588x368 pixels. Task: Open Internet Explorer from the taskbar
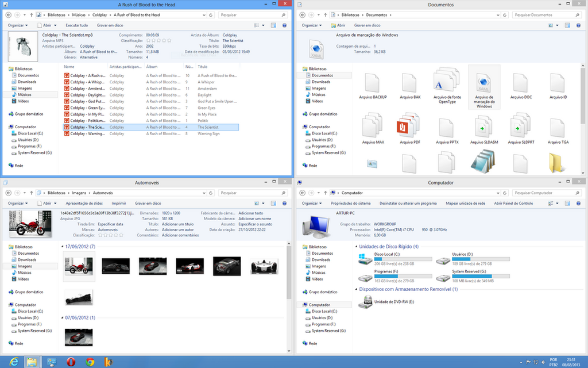tap(14, 362)
